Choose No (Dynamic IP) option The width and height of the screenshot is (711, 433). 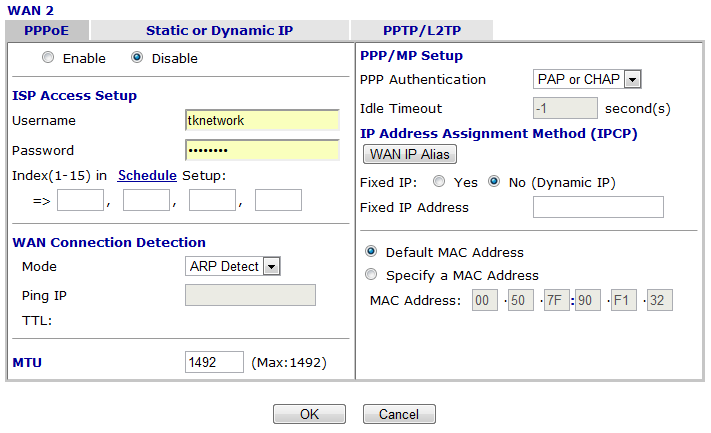click(494, 182)
